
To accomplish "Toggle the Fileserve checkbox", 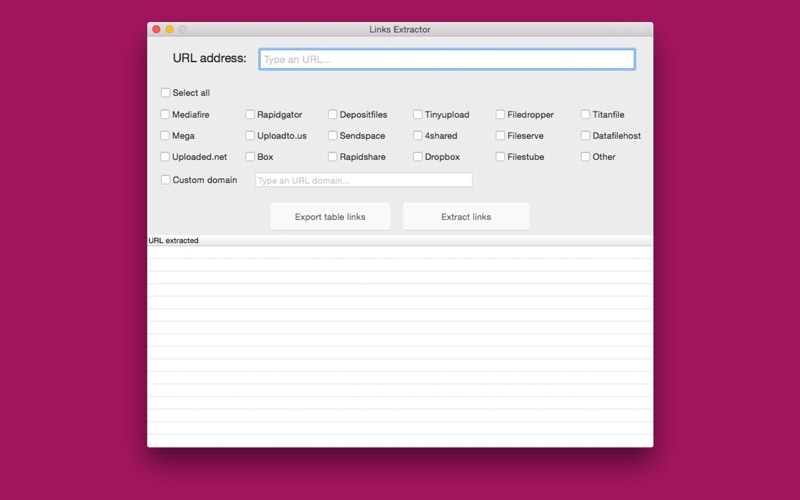I will [500, 135].
